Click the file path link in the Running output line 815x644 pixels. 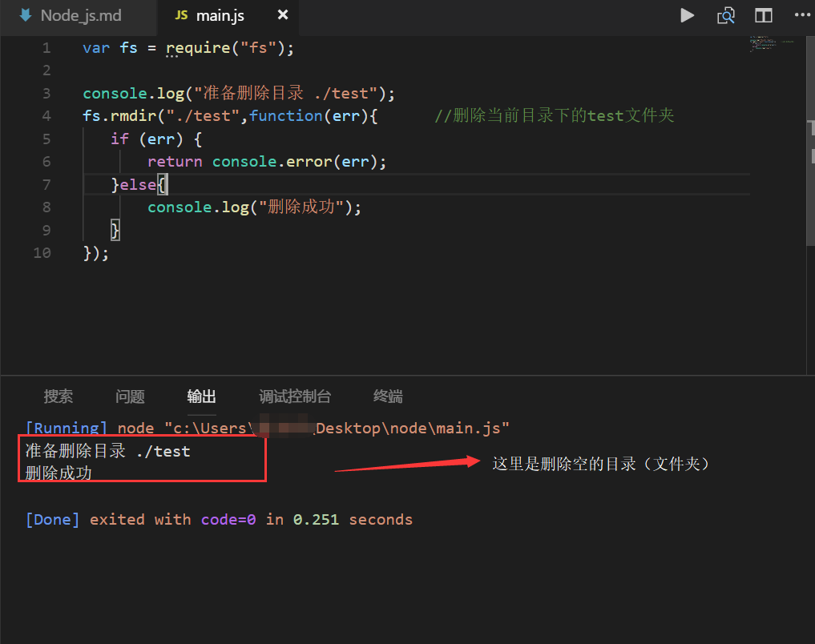pyautogui.click(x=337, y=429)
